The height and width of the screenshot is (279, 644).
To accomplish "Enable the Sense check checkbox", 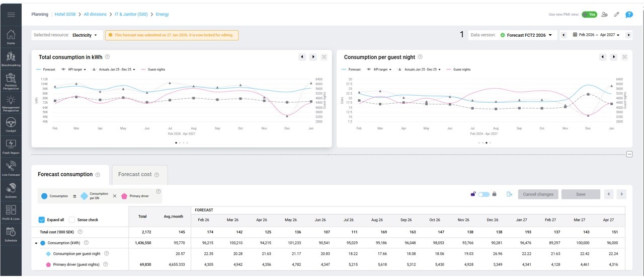I will click(x=72, y=220).
